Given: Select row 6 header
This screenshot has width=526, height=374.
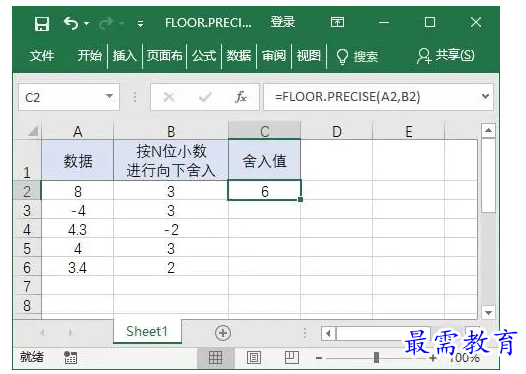Looking at the screenshot, I should (27, 268).
